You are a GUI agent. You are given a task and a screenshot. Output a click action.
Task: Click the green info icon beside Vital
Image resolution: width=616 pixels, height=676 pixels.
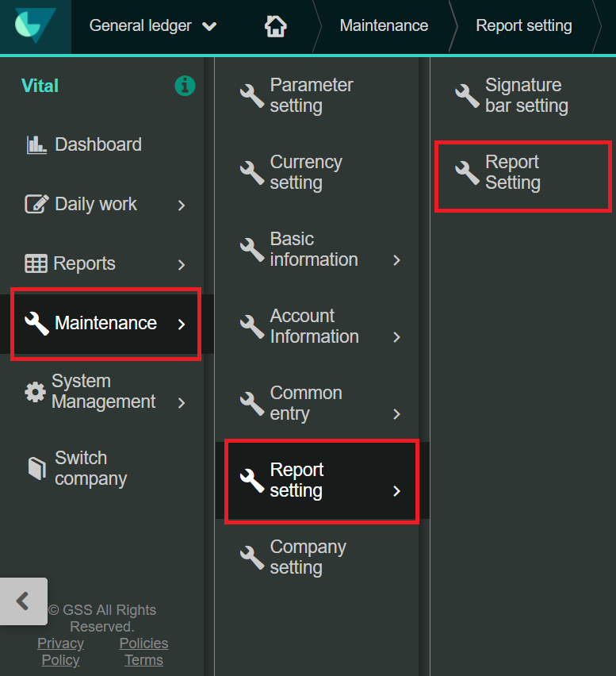[x=185, y=86]
